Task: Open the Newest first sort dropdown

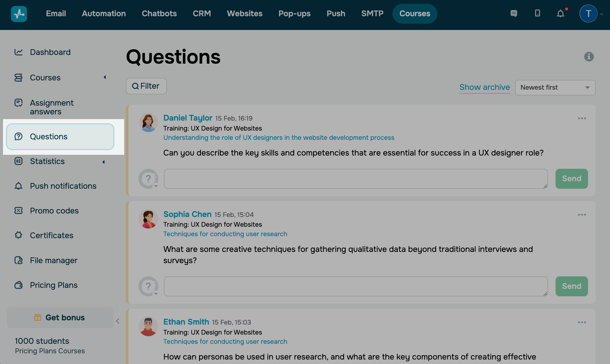Action: coord(555,87)
